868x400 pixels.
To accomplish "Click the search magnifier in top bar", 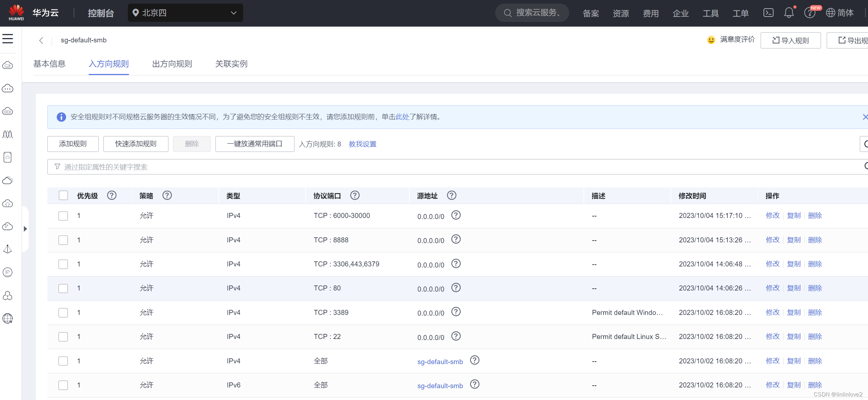I will (x=507, y=13).
